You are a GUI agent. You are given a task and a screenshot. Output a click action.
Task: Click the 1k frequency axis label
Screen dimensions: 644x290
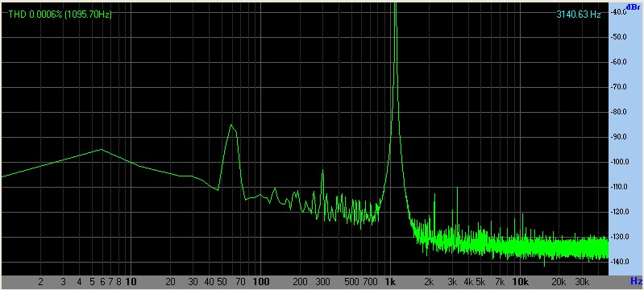tap(390, 282)
